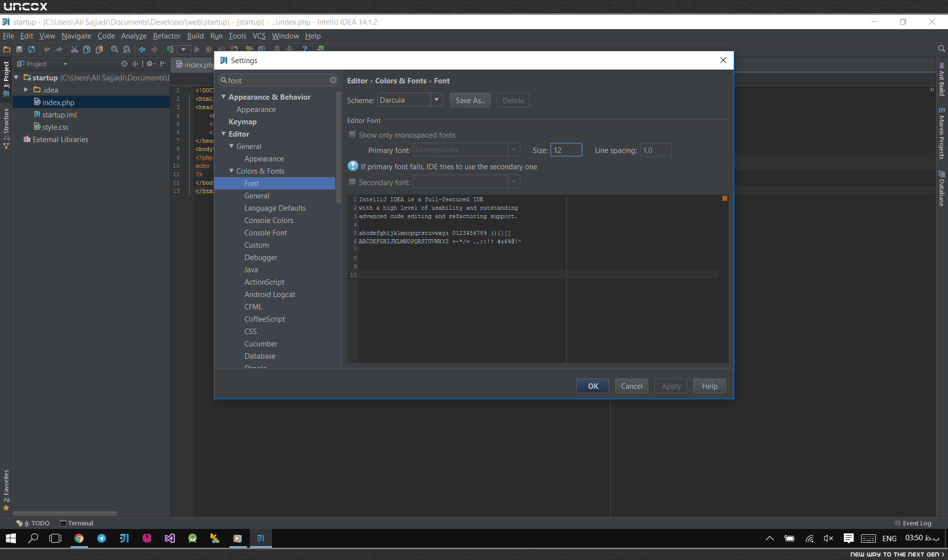The image size is (948, 560).
Task: Click the settings search box containing 'font'
Action: [x=278, y=80]
